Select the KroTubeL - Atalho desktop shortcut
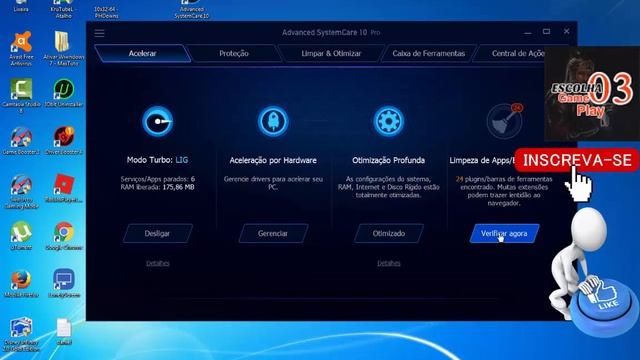 point(64,9)
